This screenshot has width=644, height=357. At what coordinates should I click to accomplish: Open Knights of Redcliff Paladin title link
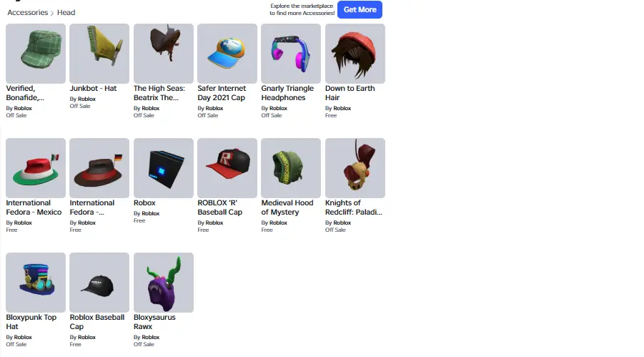tap(354, 207)
